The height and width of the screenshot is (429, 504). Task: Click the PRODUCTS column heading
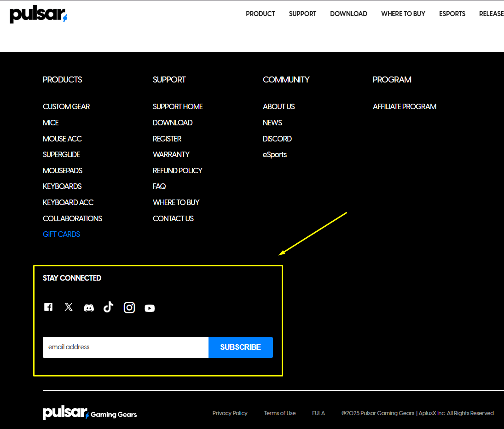click(62, 80)
